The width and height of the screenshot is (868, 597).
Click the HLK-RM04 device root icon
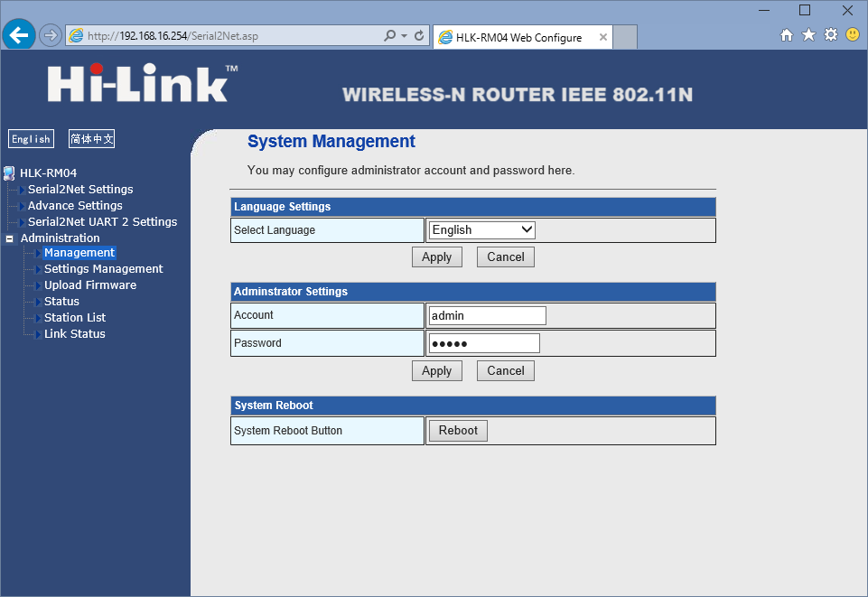point(9,173)
